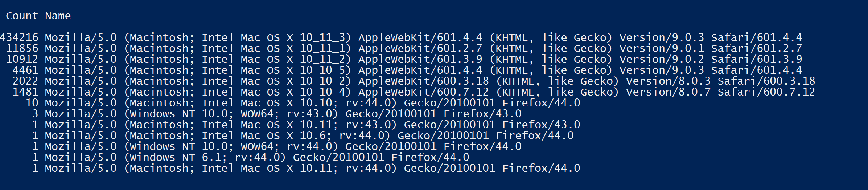The width and height of the screenshot is (868, 190).
Task: Click the 2022 count value
Action: pos(25,81)
